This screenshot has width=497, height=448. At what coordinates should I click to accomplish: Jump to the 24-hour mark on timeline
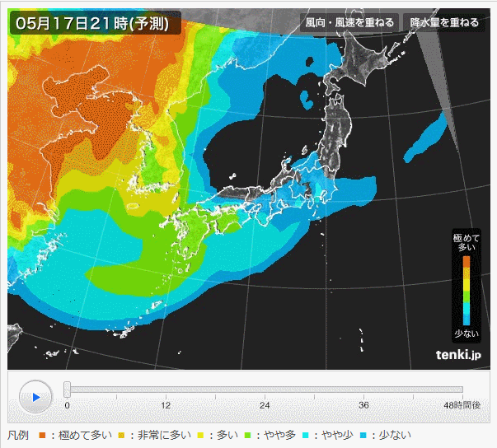coord(265,390)
